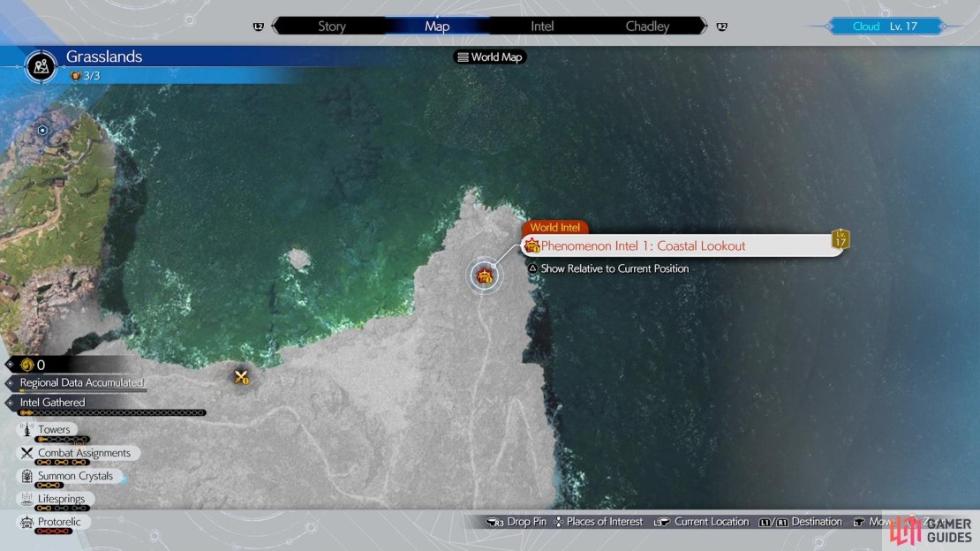Click the Towers category icon
This screenshot has height=551, width=980.
(26, 430)
